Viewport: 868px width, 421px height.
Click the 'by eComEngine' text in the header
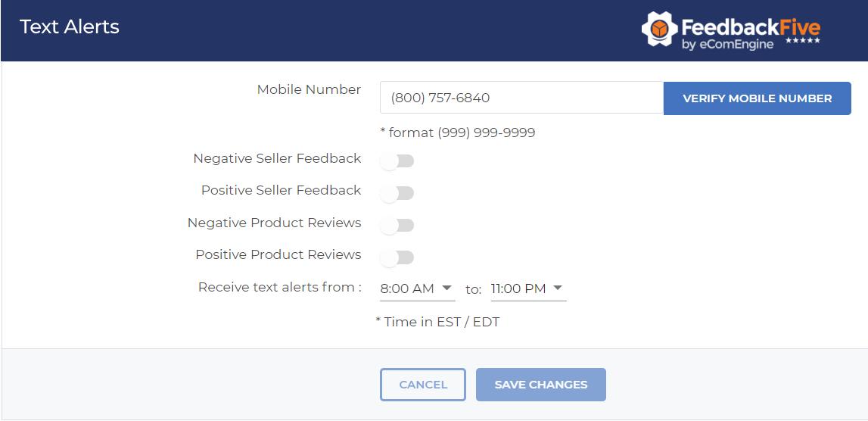click(x=727, y=45)
